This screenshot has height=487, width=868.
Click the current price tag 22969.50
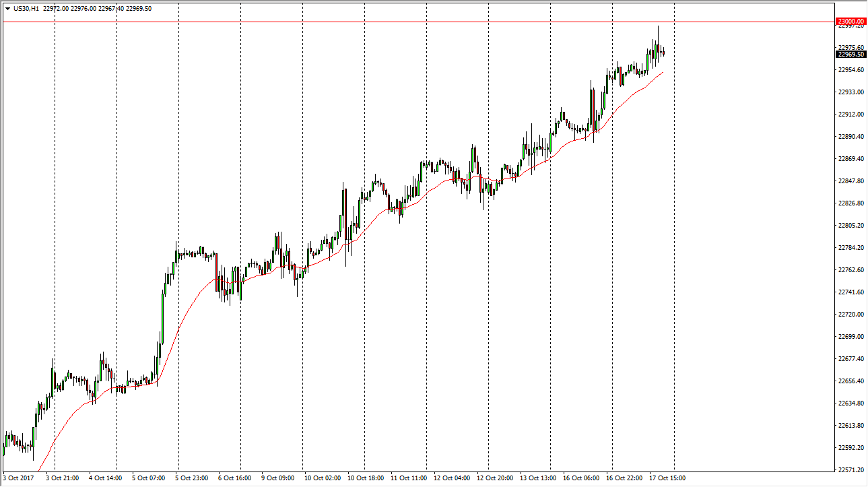[x=851, y=55]
